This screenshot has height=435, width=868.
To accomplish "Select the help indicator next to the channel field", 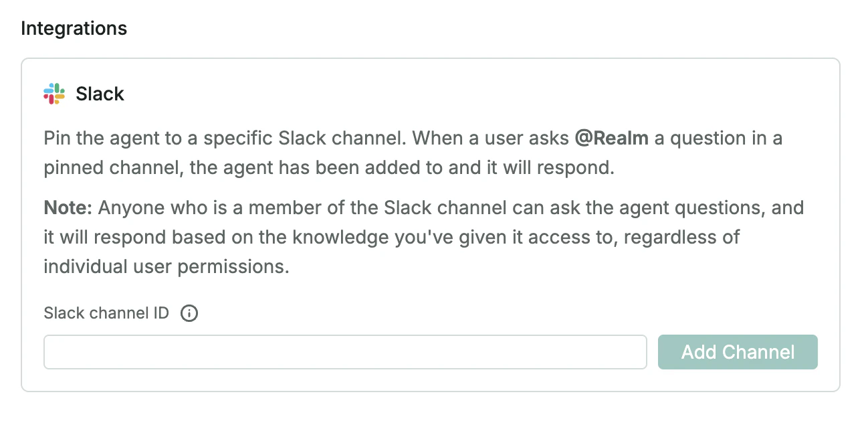I will (189, 313).
